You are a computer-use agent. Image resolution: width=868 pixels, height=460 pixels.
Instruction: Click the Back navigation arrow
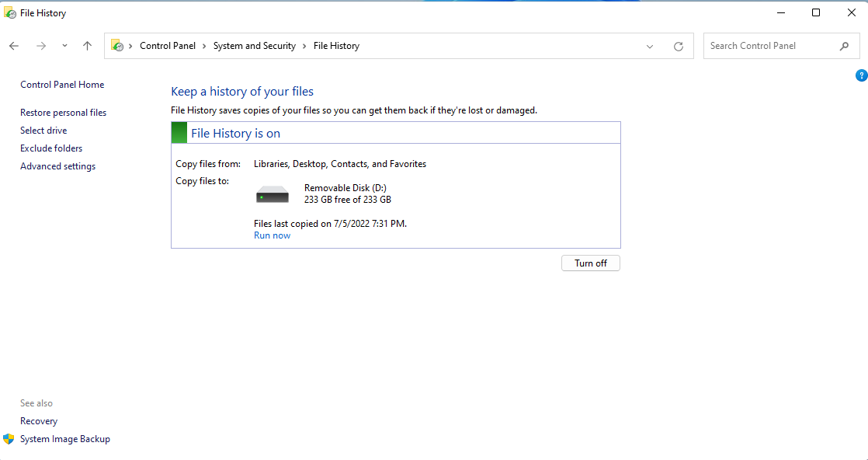pyautogui.click(x=14, y=46)
